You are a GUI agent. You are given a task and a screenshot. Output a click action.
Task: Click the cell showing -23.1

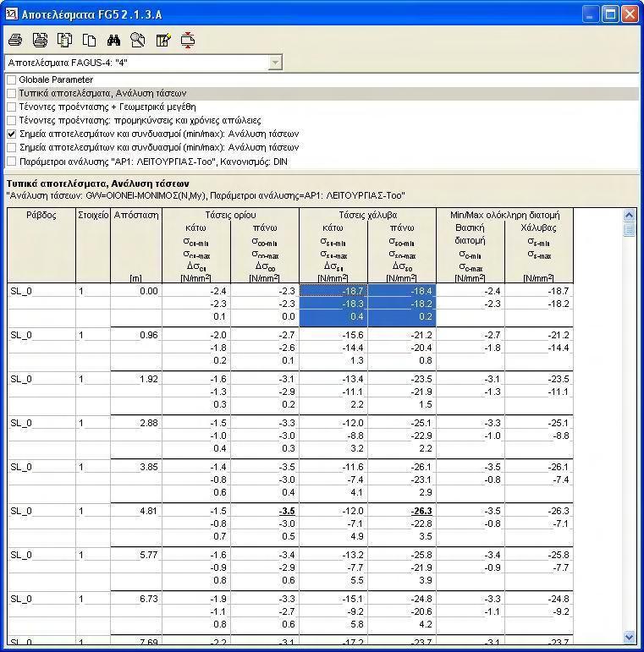pos(402,479)
